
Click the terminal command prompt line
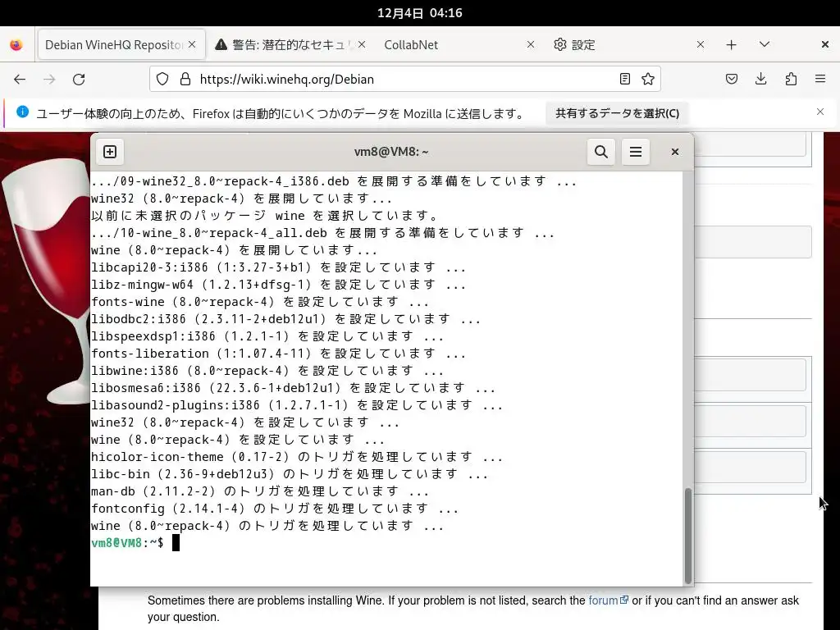135,543
